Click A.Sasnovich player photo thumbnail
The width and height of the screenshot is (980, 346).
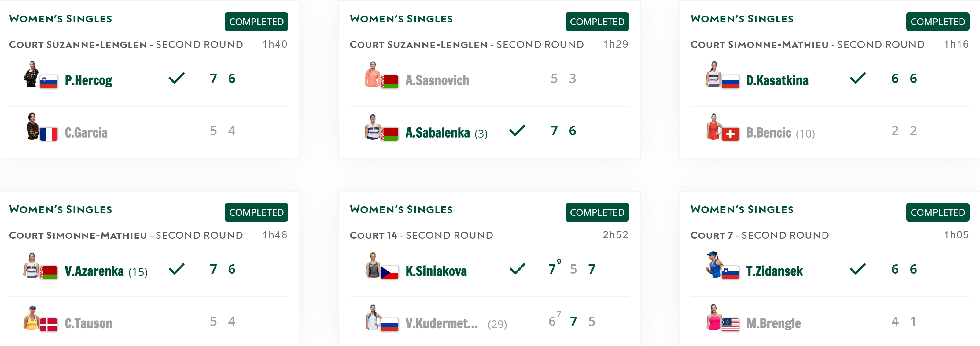(x=372, y=75)
